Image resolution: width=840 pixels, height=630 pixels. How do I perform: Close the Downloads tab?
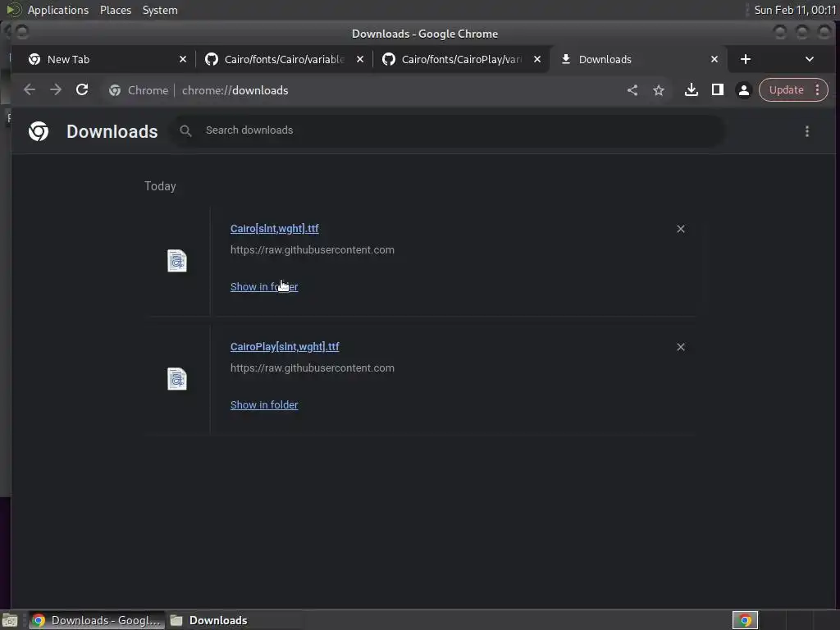coord(714,59)
